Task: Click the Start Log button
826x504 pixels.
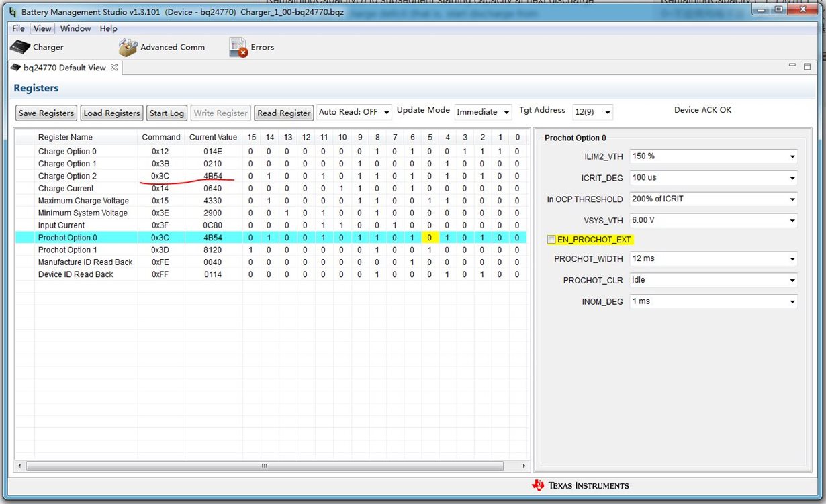Action: pyautogui.click(x=167, y=113)
